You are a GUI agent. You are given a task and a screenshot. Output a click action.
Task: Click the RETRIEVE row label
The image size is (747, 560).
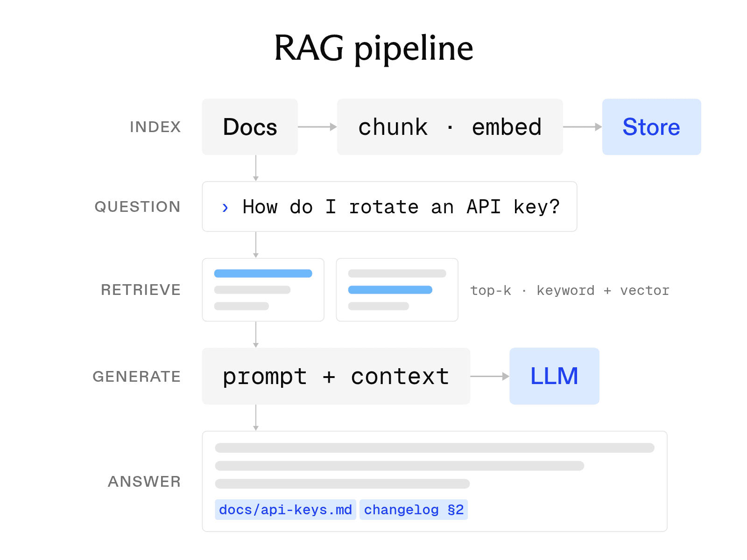[x=141, y=290]
